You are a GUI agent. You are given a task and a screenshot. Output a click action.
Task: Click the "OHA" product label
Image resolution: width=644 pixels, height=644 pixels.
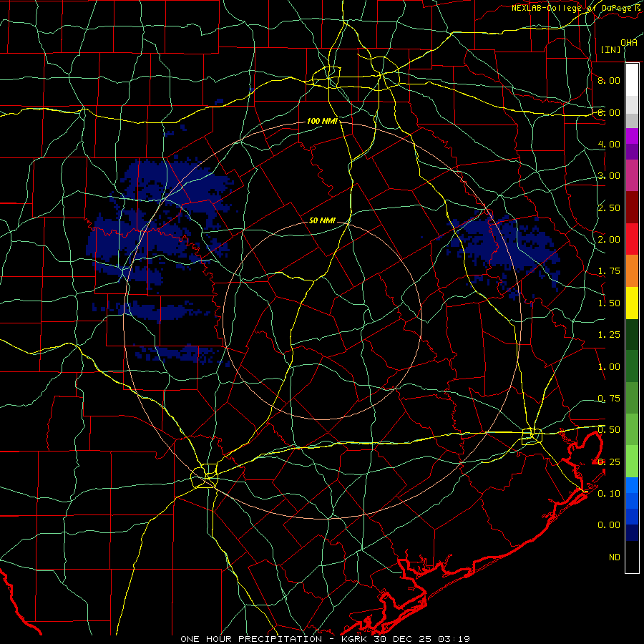[629, 42]
